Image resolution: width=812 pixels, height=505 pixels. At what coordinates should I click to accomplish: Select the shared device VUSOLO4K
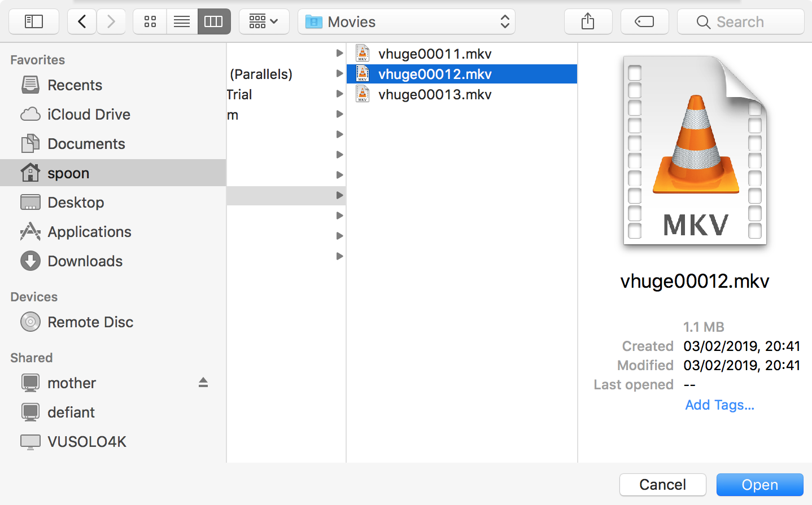pyautogui.click(x=113, y=442)
